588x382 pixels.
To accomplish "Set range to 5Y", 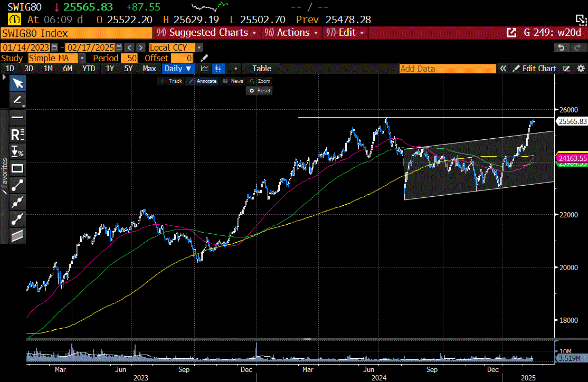I will tap(128, 69).
